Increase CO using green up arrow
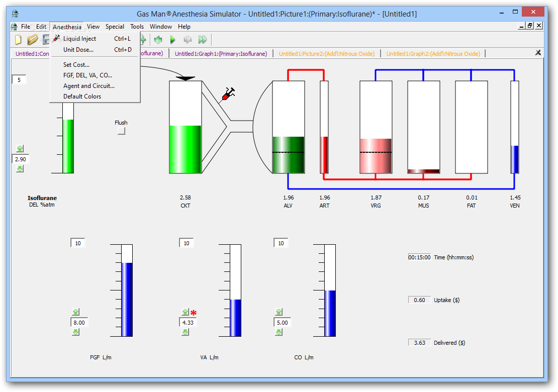The width and height of the screenshot is (558, 392). point(278,312)
